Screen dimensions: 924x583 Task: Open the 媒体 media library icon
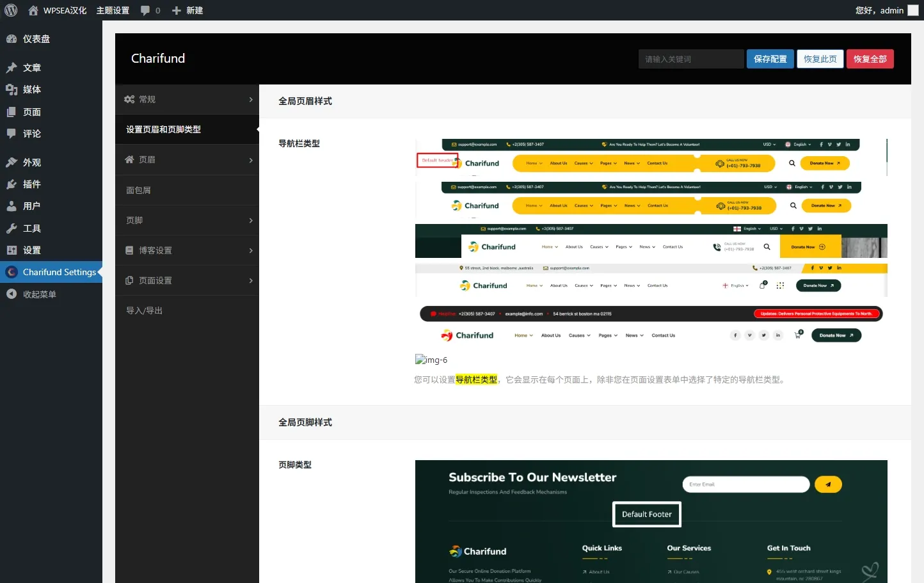click(12, 90)
